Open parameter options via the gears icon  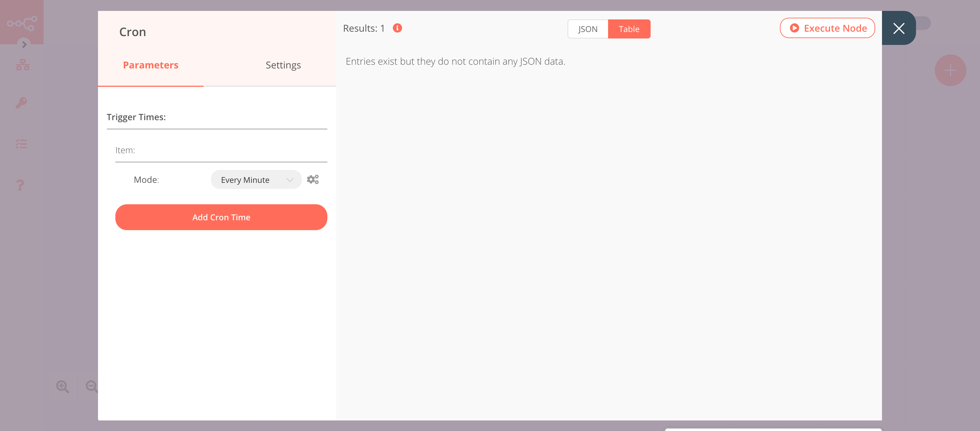point(313,179)
